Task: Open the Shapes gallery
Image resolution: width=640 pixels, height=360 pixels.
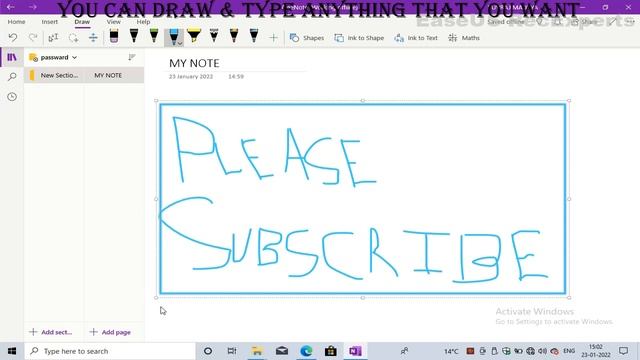Action: pos(307,38)
